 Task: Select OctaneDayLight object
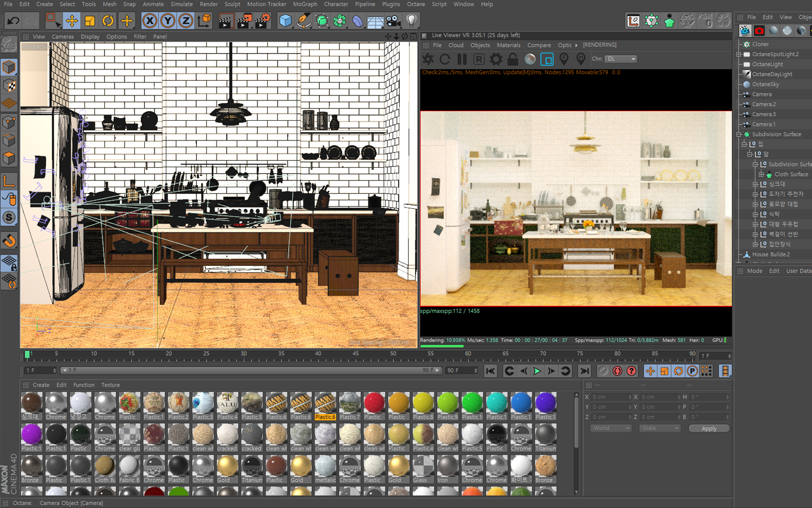click(772, 75)
